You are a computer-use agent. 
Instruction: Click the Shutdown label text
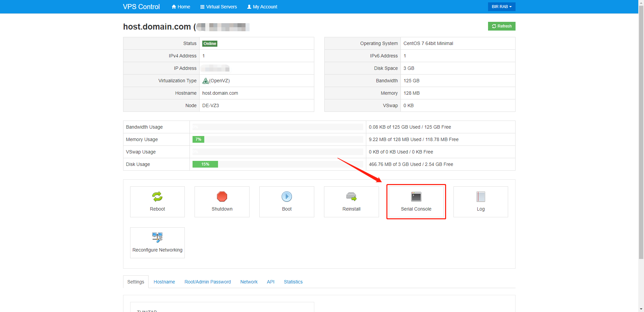pos(222,209)
